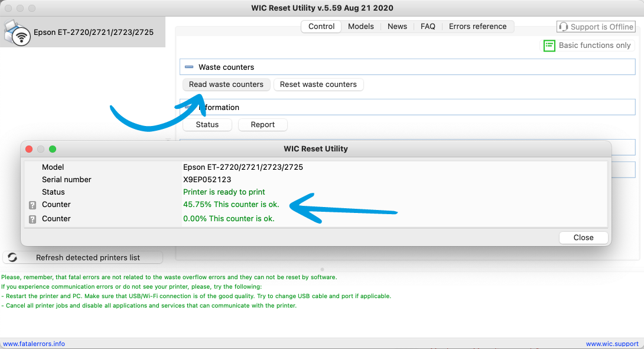Image resolution: width=644 pixels, height=349 pixels.
Task: Click the Basic functions list icon
Action: (x=549, y=46)
